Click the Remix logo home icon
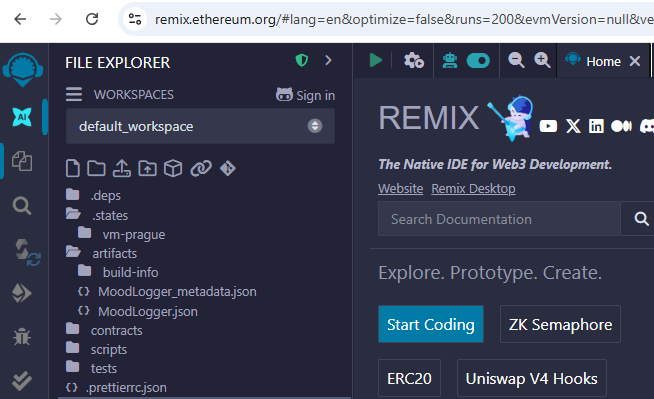This screenshot has width=654, height=399. pyautogui.click(x=23, y=70)
